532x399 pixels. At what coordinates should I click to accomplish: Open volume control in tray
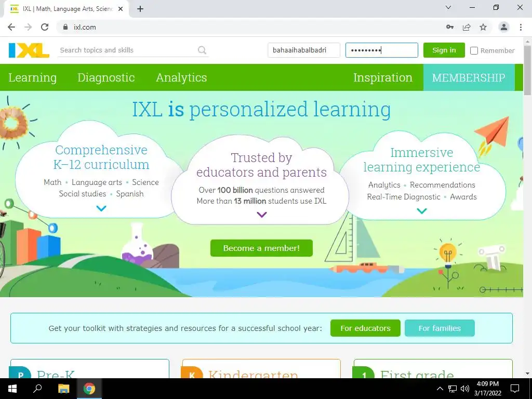pyautogui.click(x=465, y=389)
